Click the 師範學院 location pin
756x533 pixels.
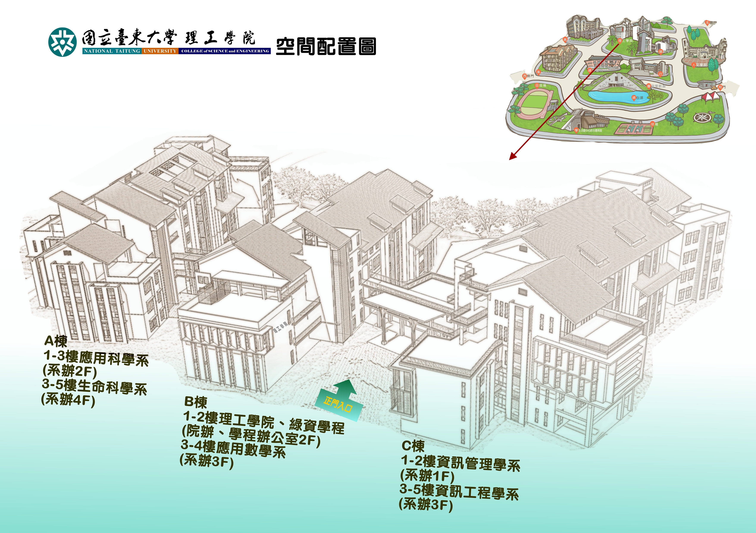tap(661, 52)
